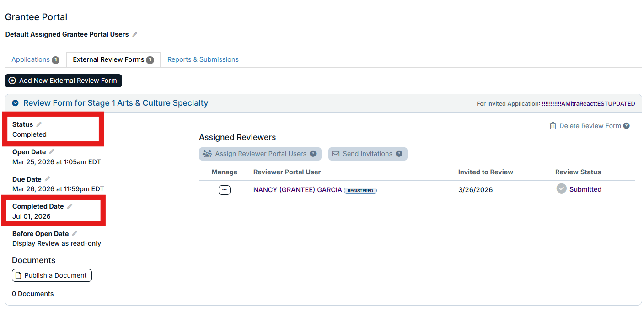Click the Submitted checkmark status icon
The image size is (644, 312).
[562, 189]
